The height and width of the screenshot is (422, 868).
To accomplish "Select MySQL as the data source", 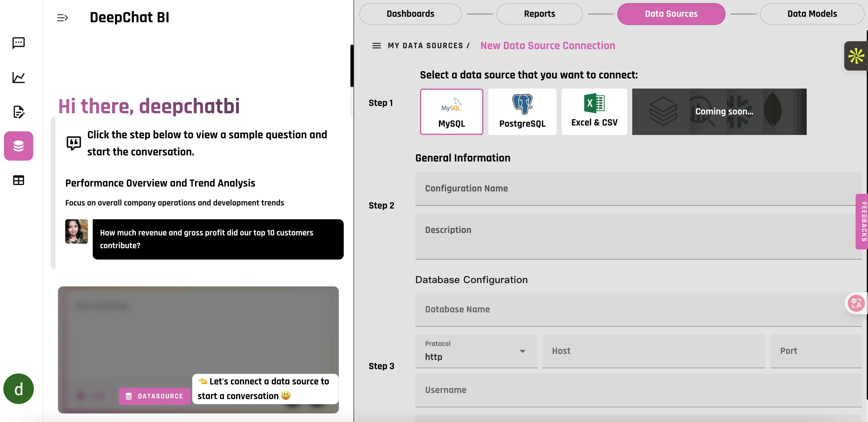I will tap(451, 112).
